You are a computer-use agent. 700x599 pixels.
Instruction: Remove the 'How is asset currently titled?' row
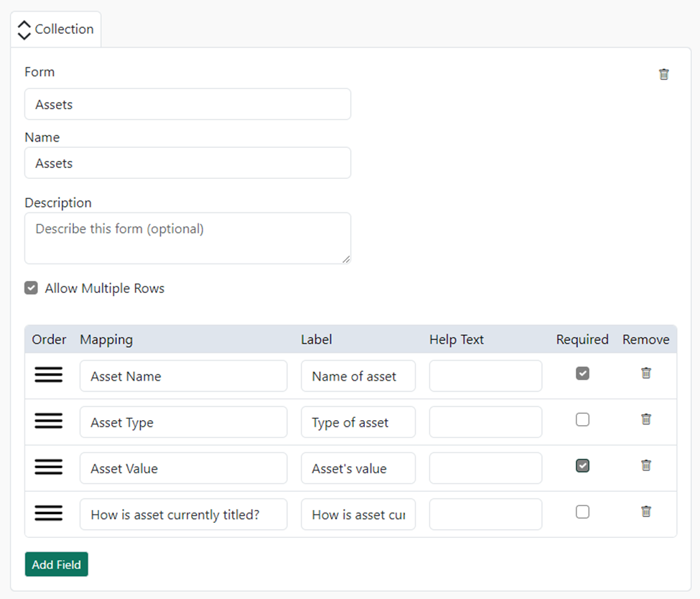point(646,511)
